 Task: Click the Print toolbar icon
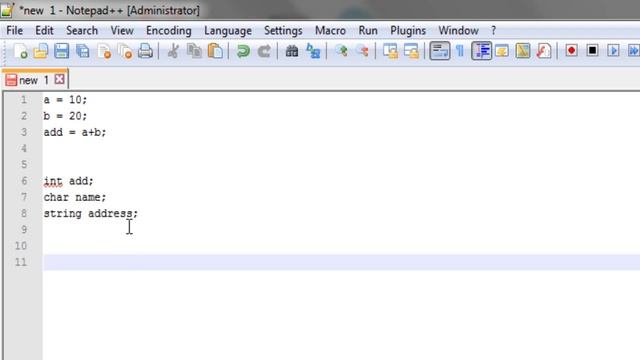click(x=145, y=51)
